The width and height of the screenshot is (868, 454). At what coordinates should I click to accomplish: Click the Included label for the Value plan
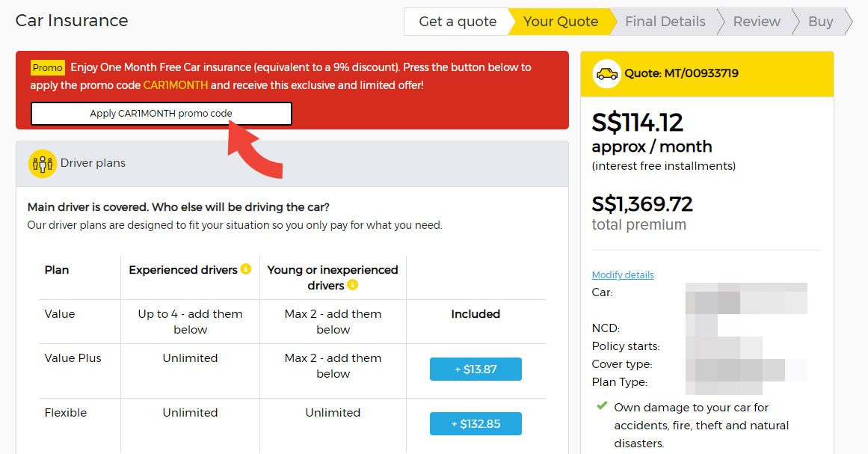pos(475,314)
